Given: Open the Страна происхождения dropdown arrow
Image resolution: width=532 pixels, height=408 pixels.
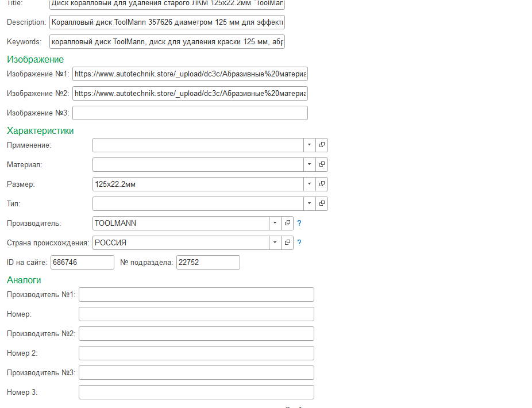Looking at the screenshot, I should 275,243.
